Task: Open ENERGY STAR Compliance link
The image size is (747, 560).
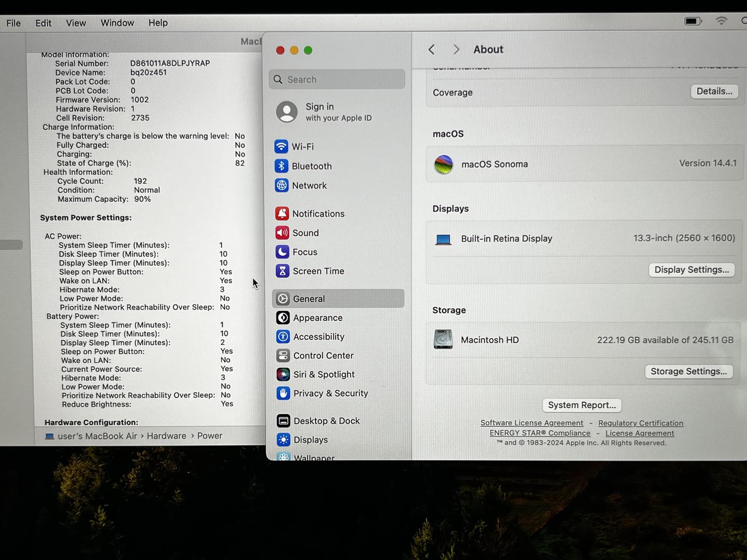Action: tap(540, 433)
